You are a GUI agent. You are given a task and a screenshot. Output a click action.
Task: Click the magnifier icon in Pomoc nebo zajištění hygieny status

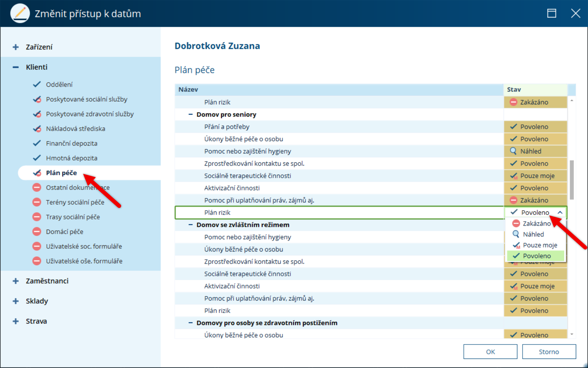point(513,151)
